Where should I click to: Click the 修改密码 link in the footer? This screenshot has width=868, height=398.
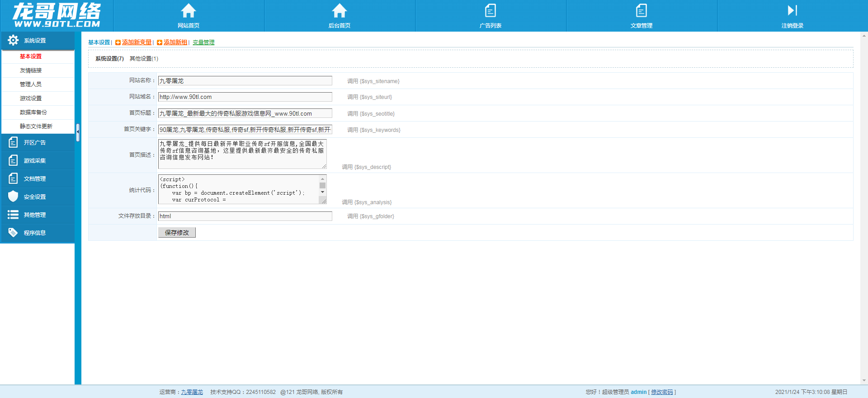coord(662,392)
